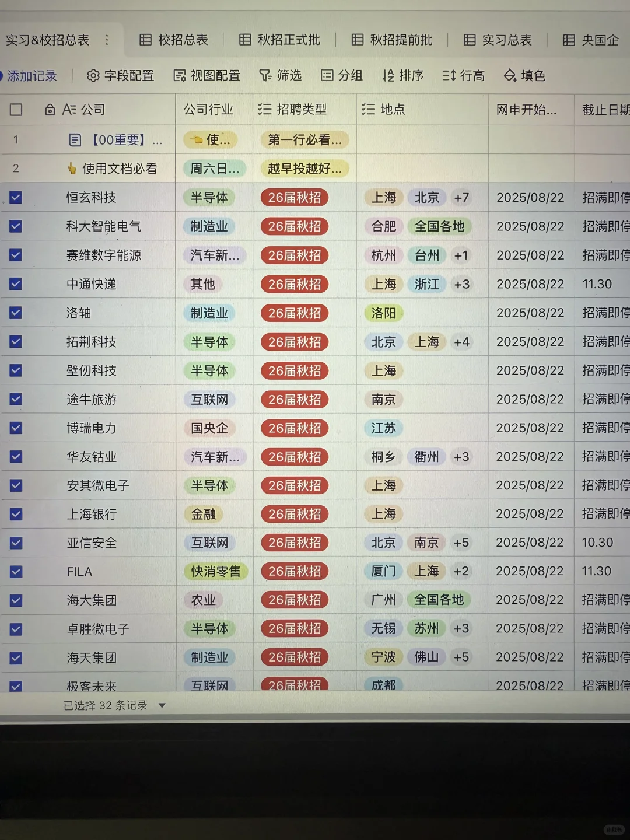Uncheck the 科大智能电气 row checkbox

16,226
